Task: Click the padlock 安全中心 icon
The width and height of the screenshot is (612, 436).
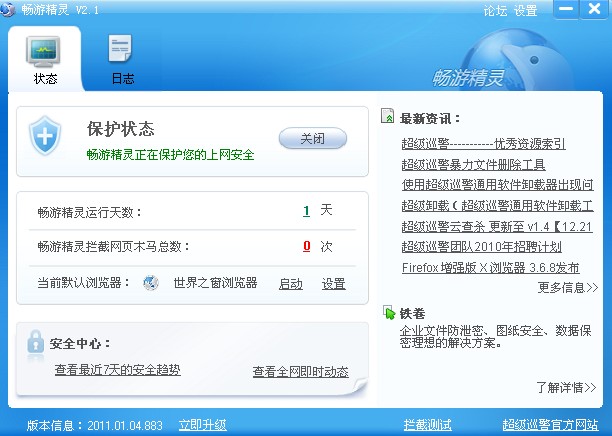Action: click(x=36, y=342)
